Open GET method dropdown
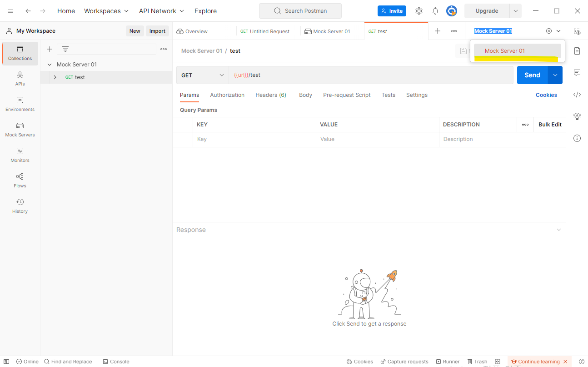The height and width of the screenshot is (367, 588). [202, 75]
